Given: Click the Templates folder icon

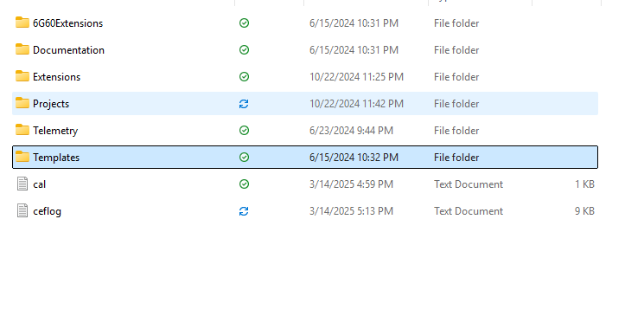Looking at the screenshot, I should [x=22, y=157].
